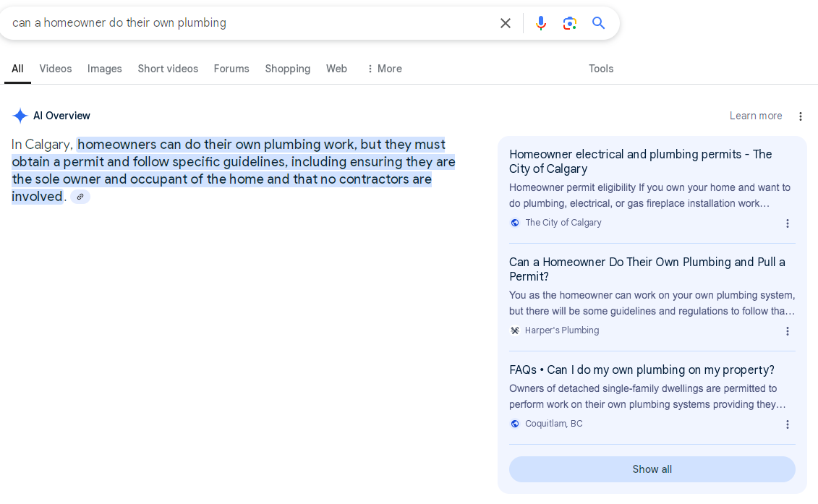Click the blue magnifier search icon
Viewport: 818px width, 504px height.
[598, 23]
